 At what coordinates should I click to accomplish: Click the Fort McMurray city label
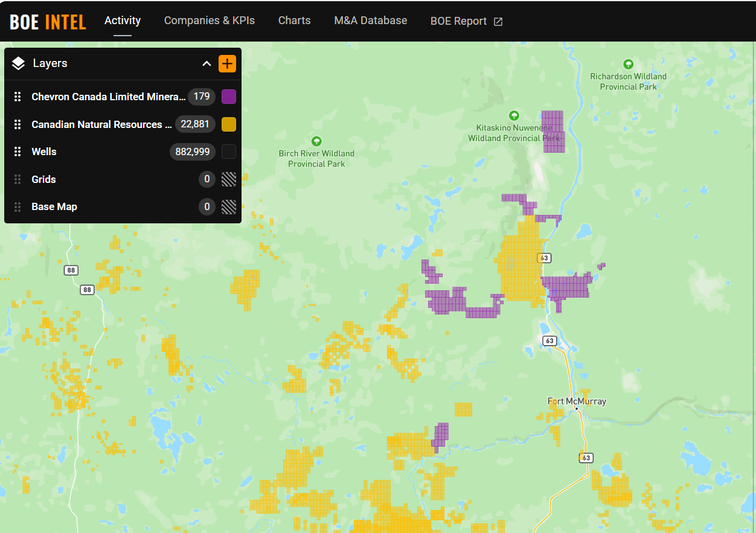point(577,401)
